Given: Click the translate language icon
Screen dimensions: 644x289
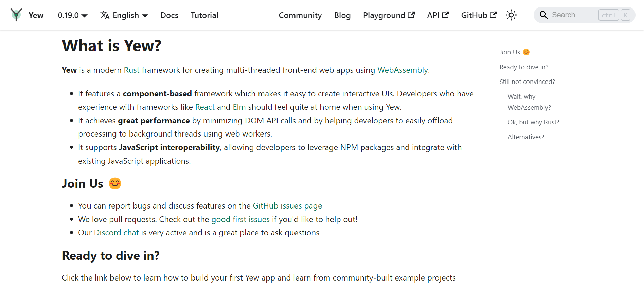Looking at the screenshot, I should pos(105,15).
